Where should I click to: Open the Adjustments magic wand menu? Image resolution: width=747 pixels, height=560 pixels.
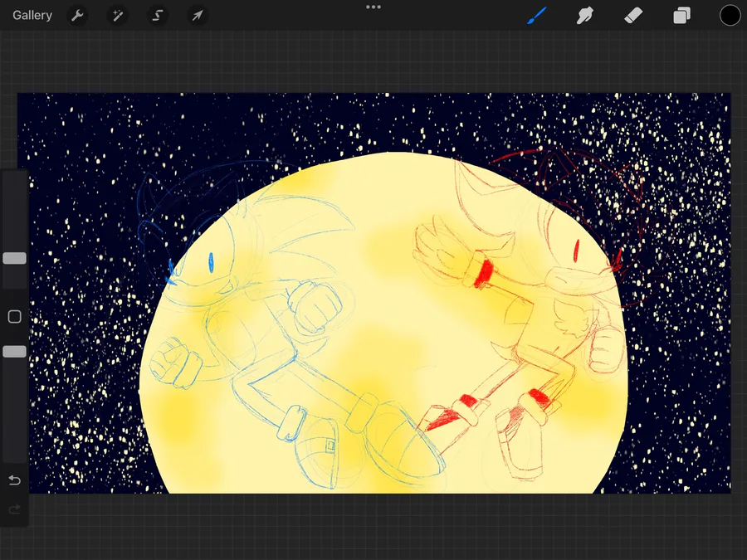pyautogui.click(x=117, y=16)
